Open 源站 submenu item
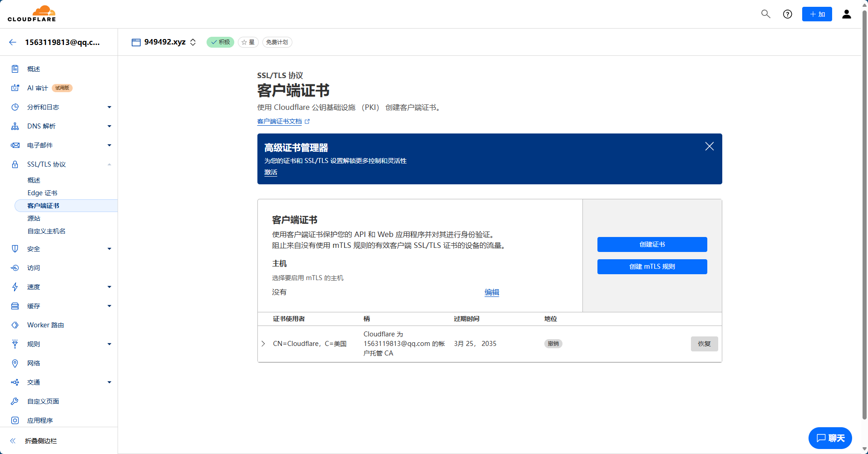 point(34,218)
